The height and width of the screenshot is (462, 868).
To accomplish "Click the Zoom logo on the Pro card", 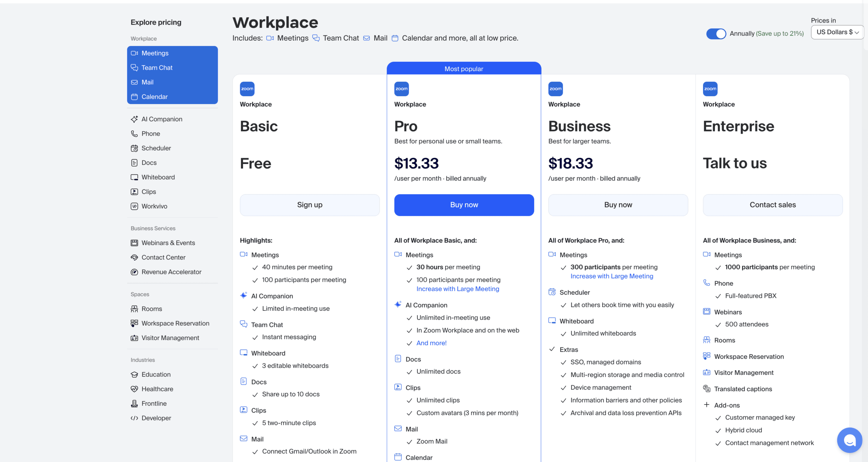I will click(401, 89).
